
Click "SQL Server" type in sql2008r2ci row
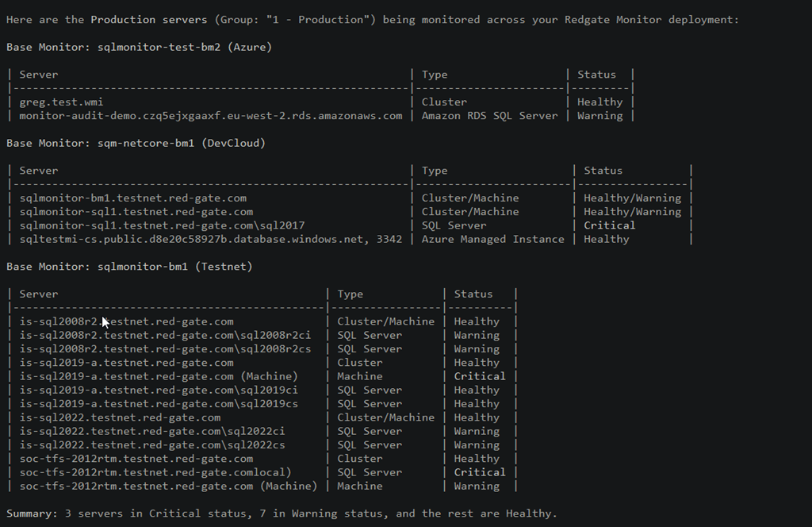(x=370, y=335)
